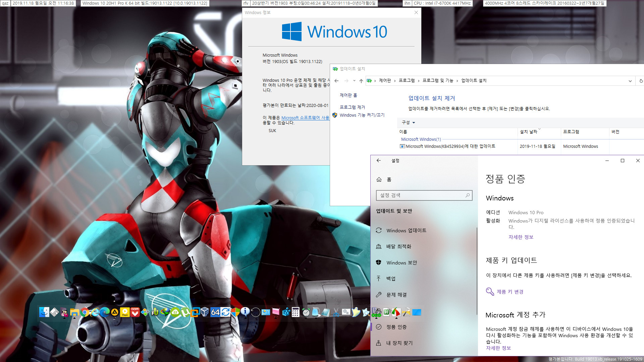Click 프로그램 breadcrumb in address bar
The height and width of the screenshot is (362, 644).
click(x=407, y=80)
